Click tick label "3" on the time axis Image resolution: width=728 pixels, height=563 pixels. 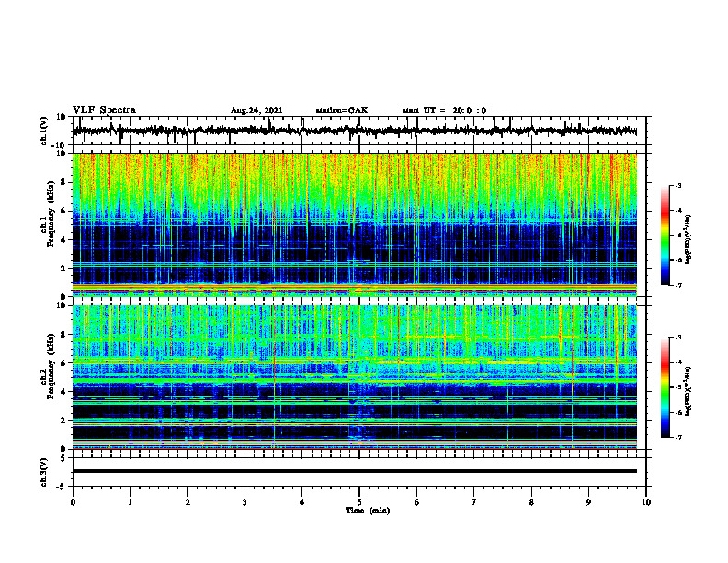tap(245, 502)
